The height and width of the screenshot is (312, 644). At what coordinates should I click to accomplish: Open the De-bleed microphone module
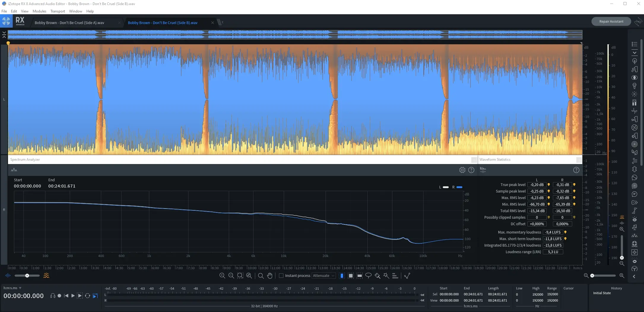635,86
